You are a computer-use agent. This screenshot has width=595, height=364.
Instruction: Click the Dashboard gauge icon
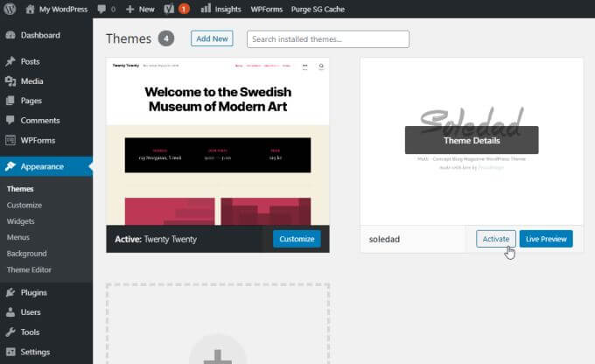pos(10,35)
